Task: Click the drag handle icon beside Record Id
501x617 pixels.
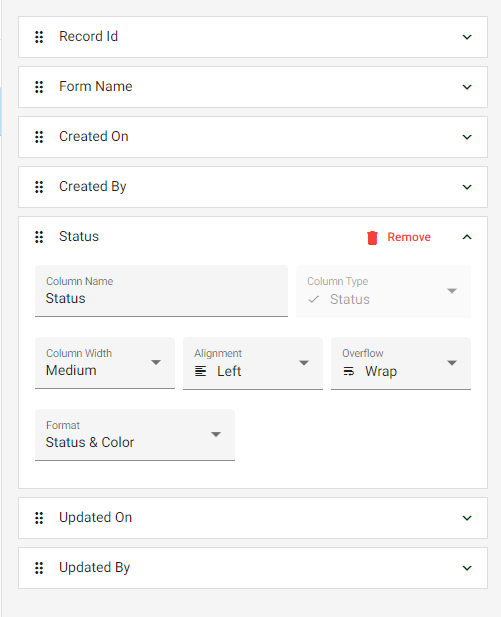Action: click(39, 37)
